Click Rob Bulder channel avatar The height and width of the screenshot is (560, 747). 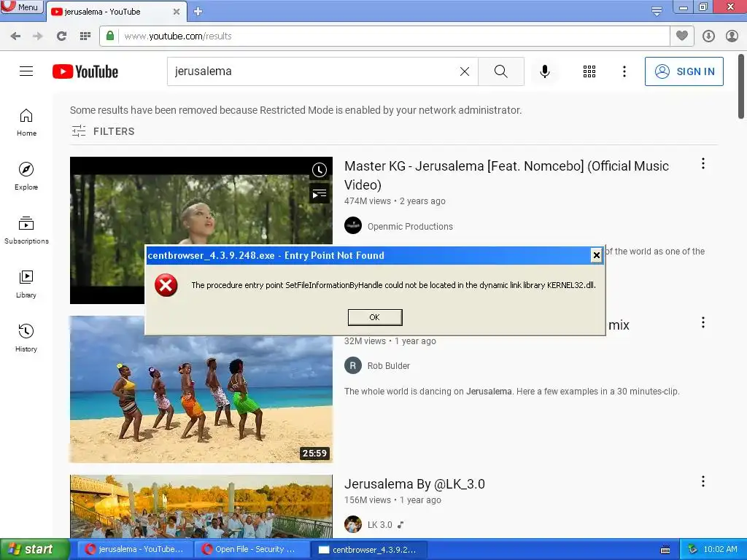tap(353, 366)
